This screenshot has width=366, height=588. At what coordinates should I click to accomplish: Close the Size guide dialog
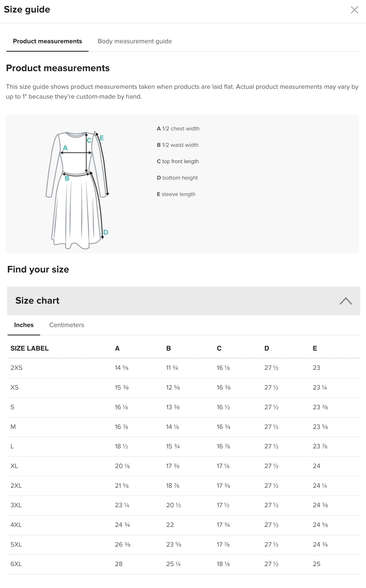pyautogui.click(x=354, y=10)
